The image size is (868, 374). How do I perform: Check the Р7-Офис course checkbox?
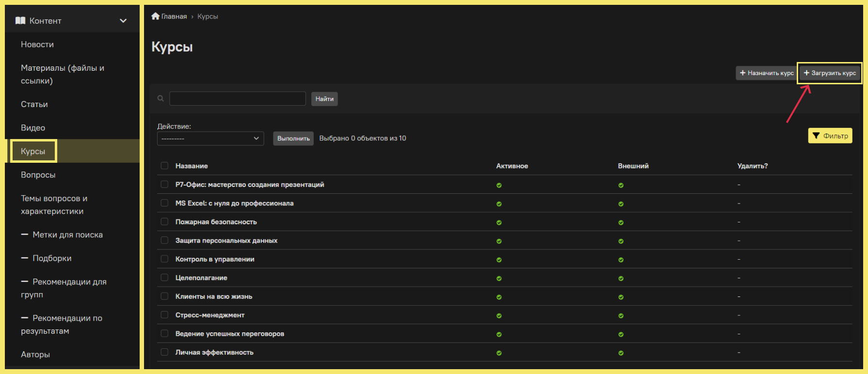(164, 184)
